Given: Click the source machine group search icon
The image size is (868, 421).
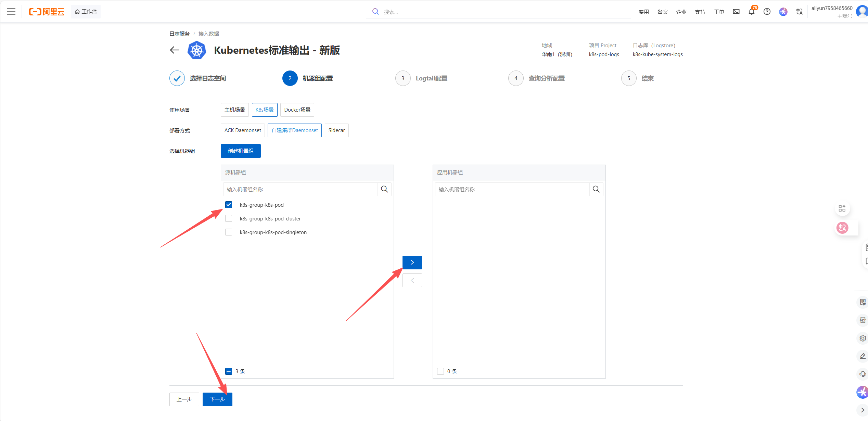Looking at the screenshot, I should pos(384,189).
